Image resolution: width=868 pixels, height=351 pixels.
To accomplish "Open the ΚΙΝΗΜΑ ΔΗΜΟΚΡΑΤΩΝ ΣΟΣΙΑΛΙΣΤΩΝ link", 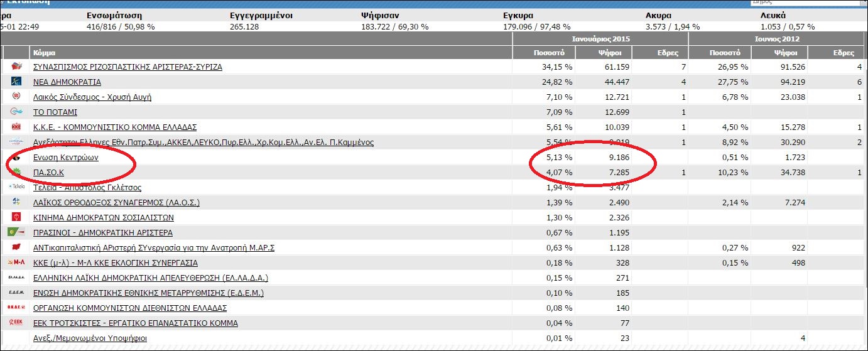I will click(x=104, y=217).
